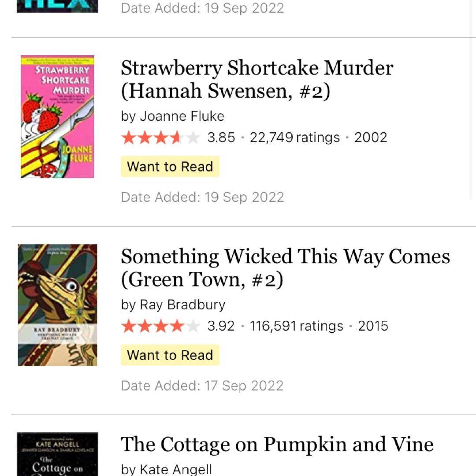Viewport: 476px width, 476px height.
Task: Click Want to Read under Strawberry Shortcake Murder
Action: (x=170, y=167)
